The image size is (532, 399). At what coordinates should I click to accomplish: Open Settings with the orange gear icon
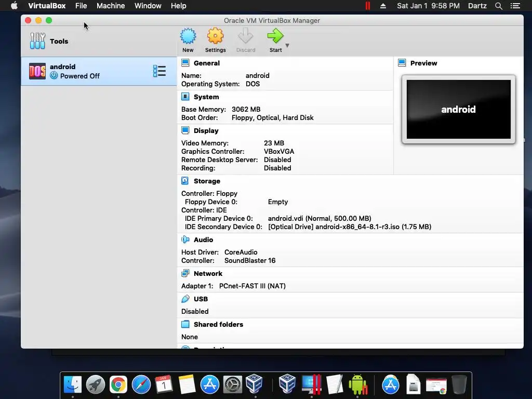[x=215, y=36]
